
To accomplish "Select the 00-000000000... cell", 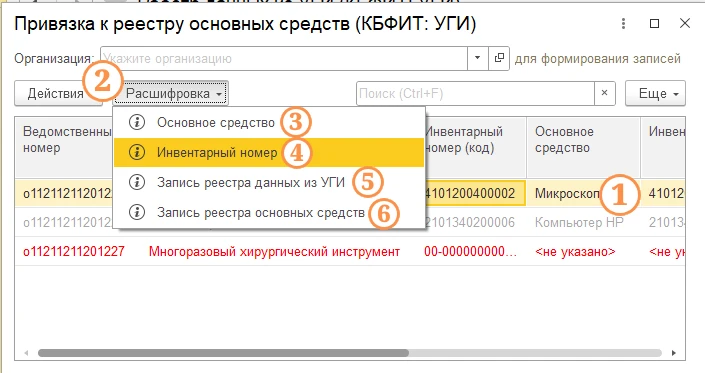I will [x=470, y=251].
